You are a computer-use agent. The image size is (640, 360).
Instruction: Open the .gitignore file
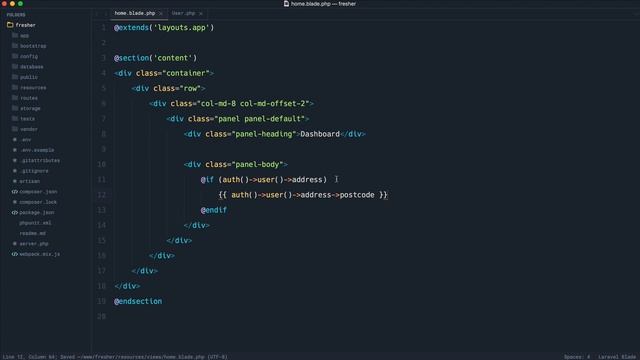click(x=34, y=171)
